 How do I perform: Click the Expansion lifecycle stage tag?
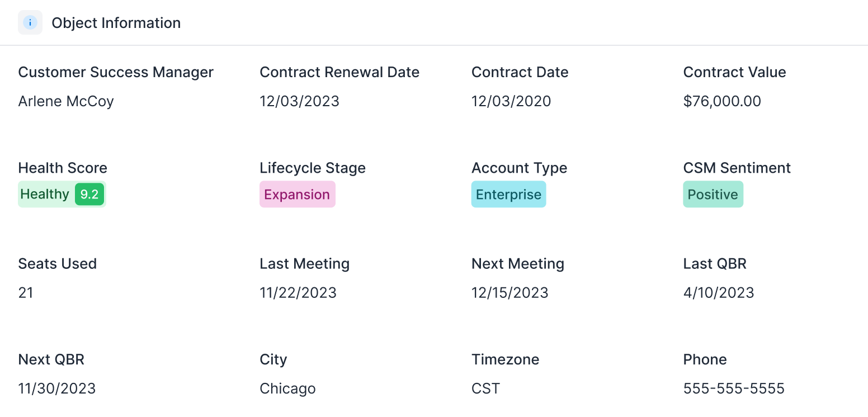click(297, 195)
